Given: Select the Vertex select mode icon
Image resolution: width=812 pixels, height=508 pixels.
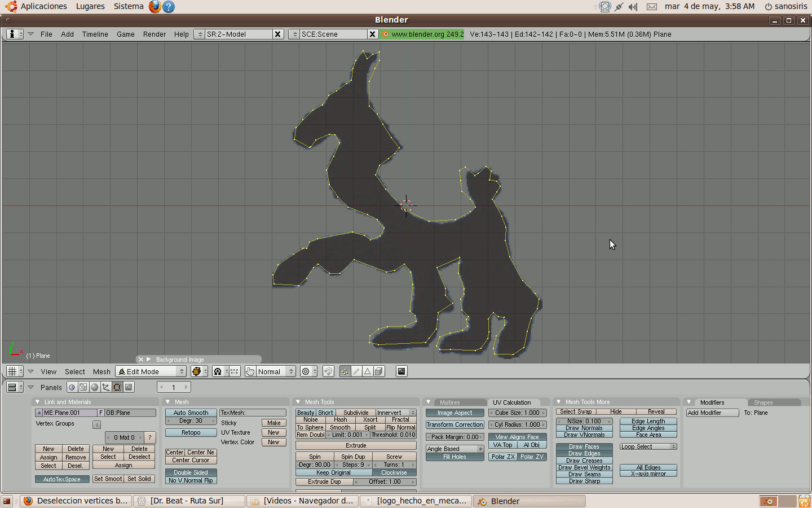Looking at the screenshot, I should [345, 371].
